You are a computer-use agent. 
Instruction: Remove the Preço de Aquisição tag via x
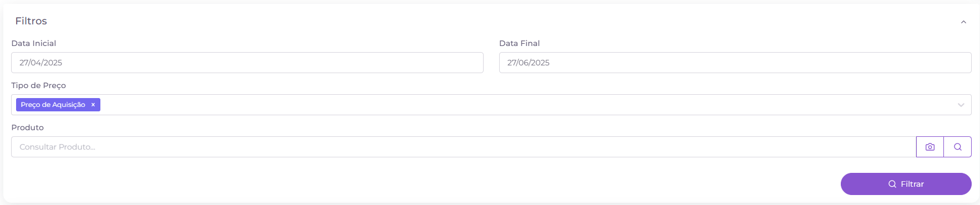[93, 105]
